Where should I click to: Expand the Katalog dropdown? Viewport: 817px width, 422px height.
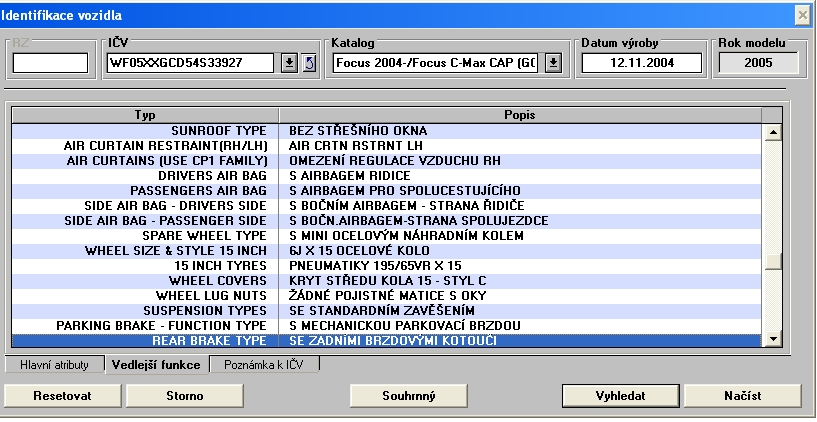(x=554, y=64)
